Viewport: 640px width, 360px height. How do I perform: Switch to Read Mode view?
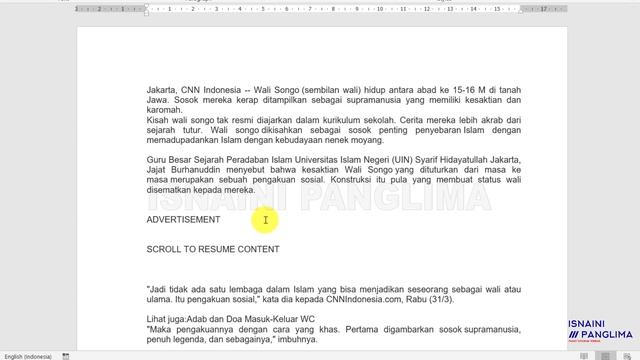click(584, 356)
